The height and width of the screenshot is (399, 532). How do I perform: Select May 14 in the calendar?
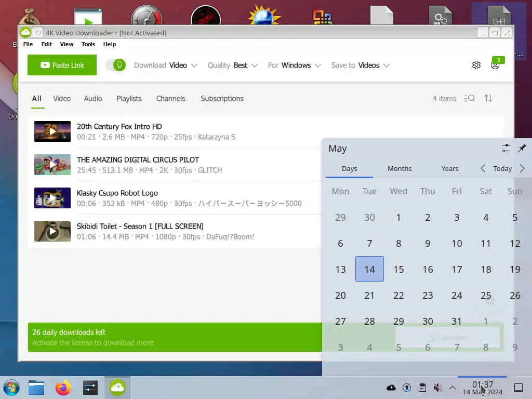pyautogui.click(x=369, y=269)
